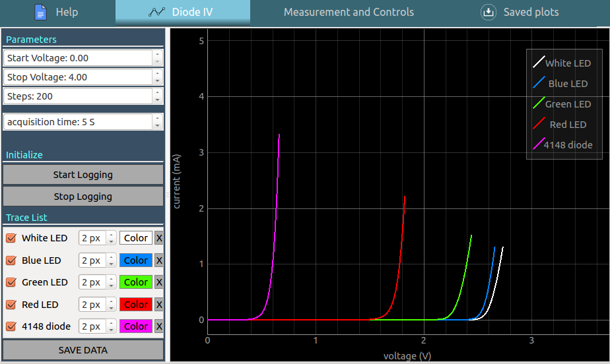
Task: Change Blue LED line width spinner
Action: (111, 260)
